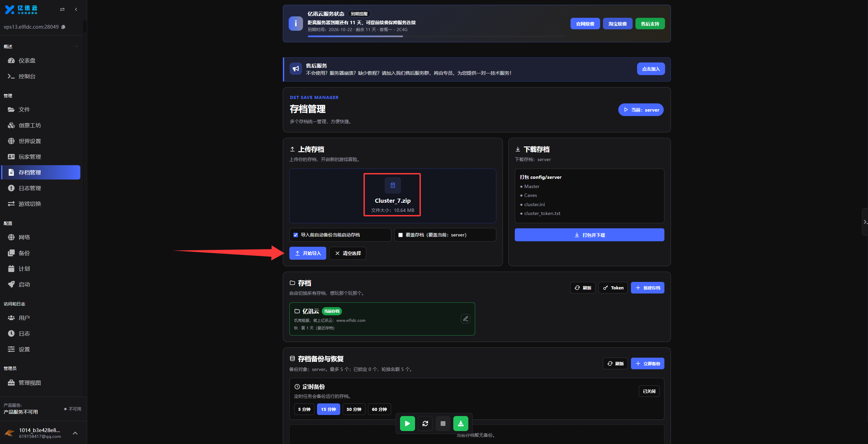Toggle 定时备份 已关闭 switch
Image resolution: width=868 pixels, height=444 pixels.
pyautogui.click(x=649, y=391)
